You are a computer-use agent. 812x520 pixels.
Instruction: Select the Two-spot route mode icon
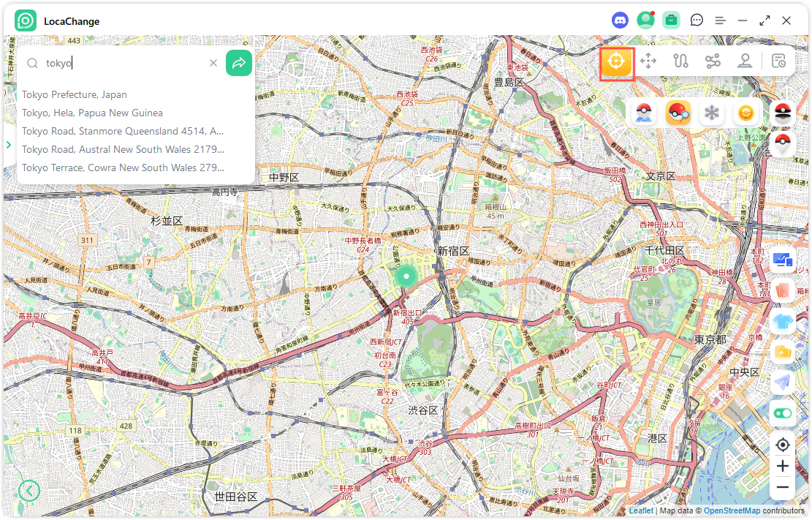[680, 61]
